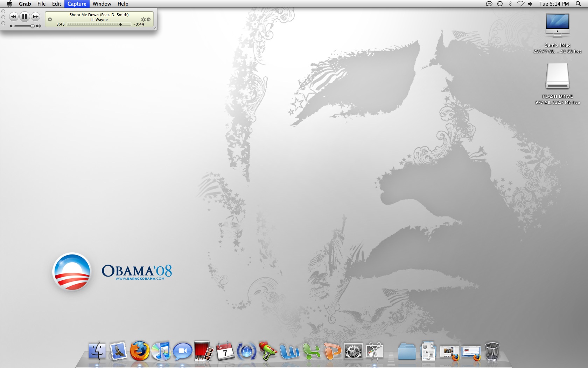Skip back to previous track in iTunes

point(14,16)
